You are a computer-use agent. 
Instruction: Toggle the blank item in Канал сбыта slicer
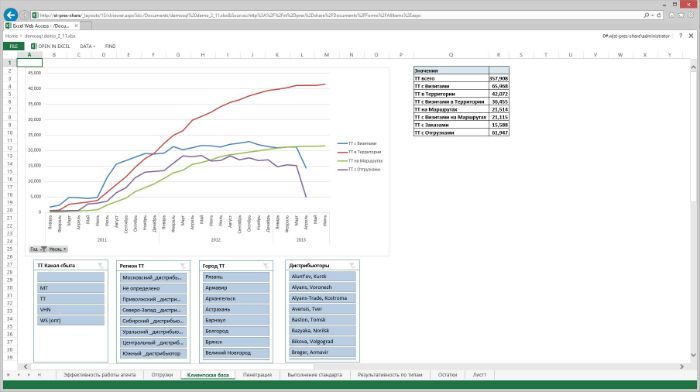71,277
